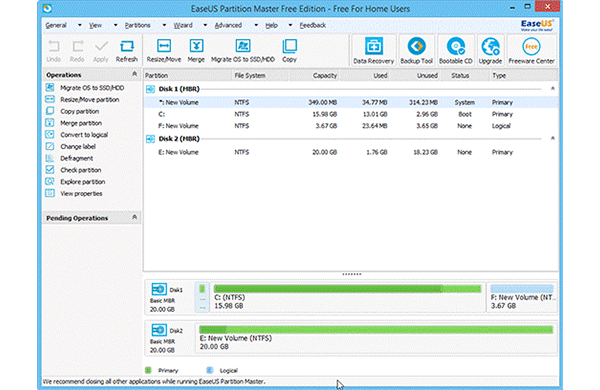This screenshot has height=390, width=600.
Task: Open the Help menu
Action: [x=271, y=25]
